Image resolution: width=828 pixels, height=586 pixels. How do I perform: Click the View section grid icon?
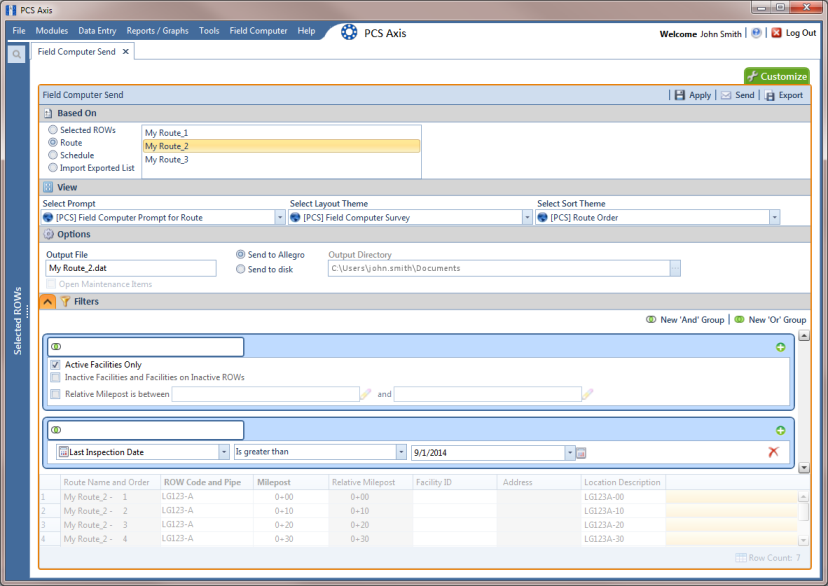(x=48, y=187)
